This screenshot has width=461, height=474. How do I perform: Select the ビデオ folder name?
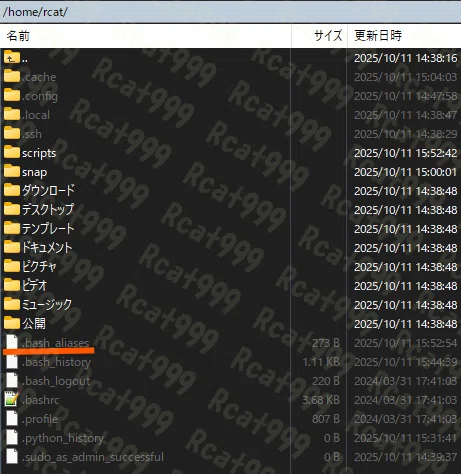pos(35,286)
